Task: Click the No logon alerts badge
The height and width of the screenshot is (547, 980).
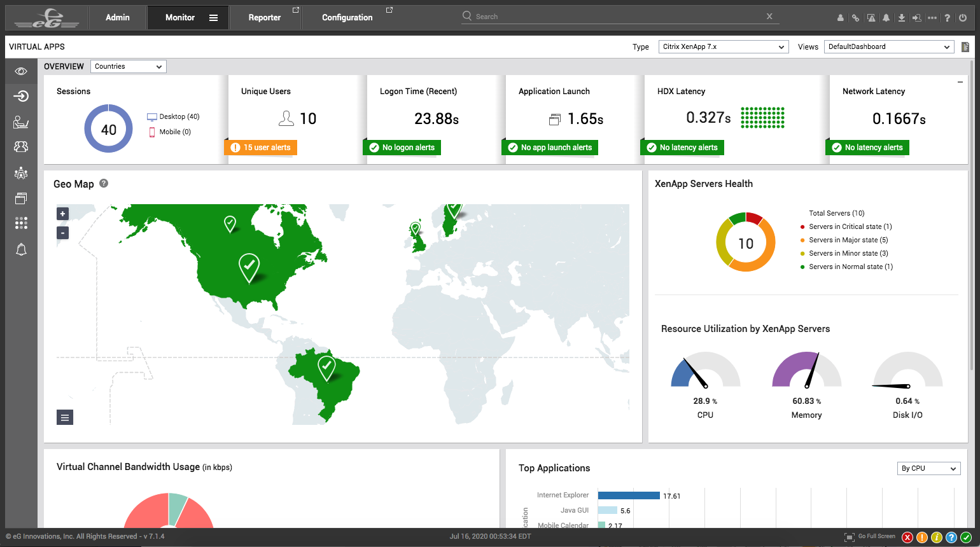Action: (x=402, y=148)
